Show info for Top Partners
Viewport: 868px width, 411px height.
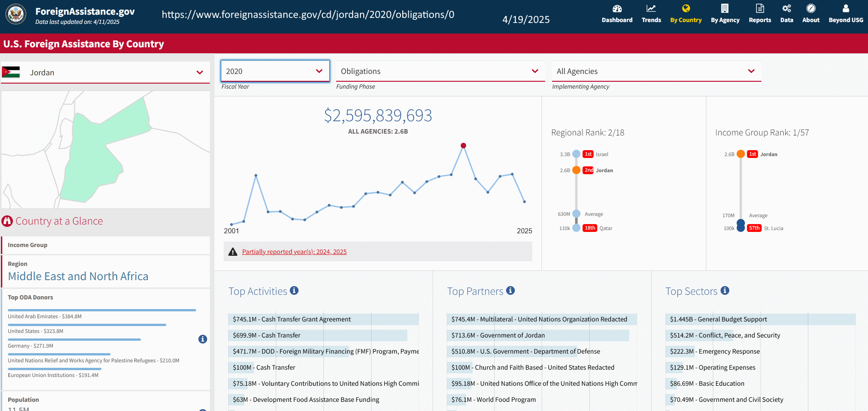510,290
